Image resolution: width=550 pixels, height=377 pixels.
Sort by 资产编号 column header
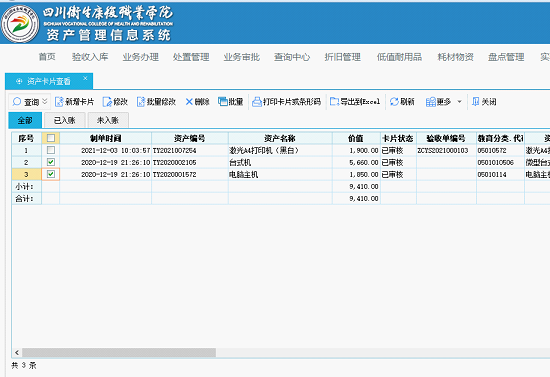190,138
